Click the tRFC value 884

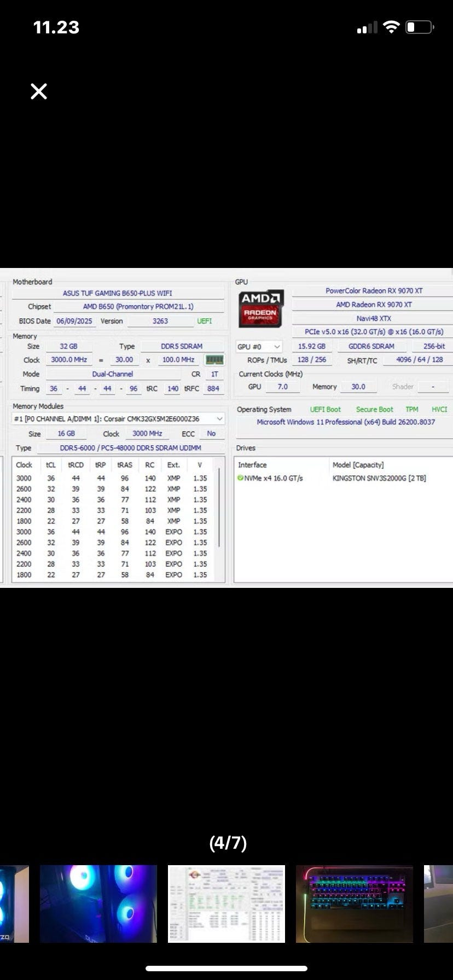pos(213,389)
